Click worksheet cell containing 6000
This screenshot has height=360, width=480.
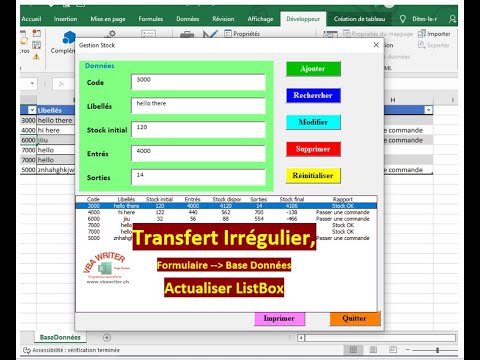click(28, 140)
